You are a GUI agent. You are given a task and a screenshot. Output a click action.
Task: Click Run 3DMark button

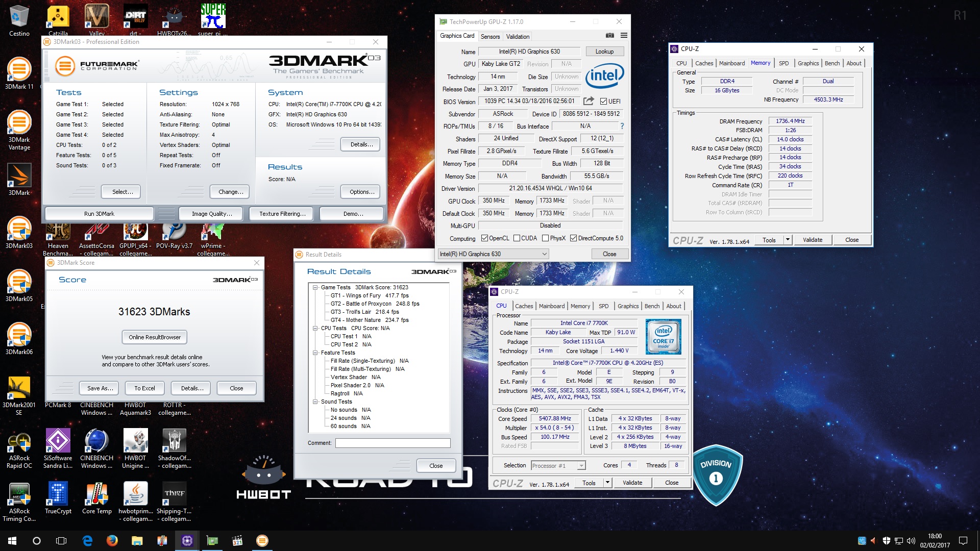pyautogui.click(x=99, y=214)
